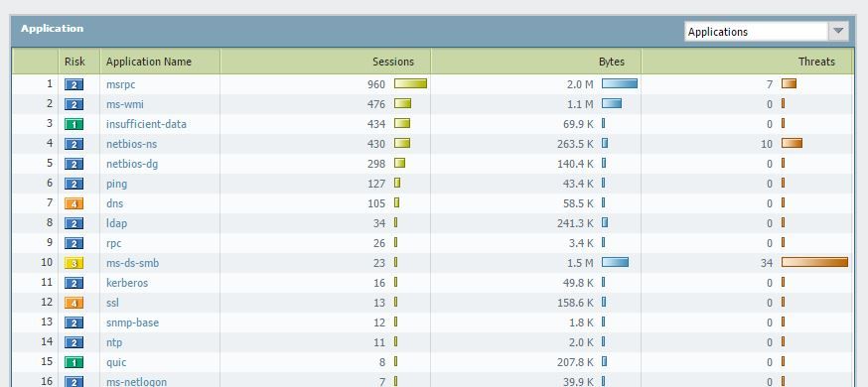Click the risk 2 badge for ldap
Image resolution: width=868 pixels, height=387 pixels.
point(73,223)
